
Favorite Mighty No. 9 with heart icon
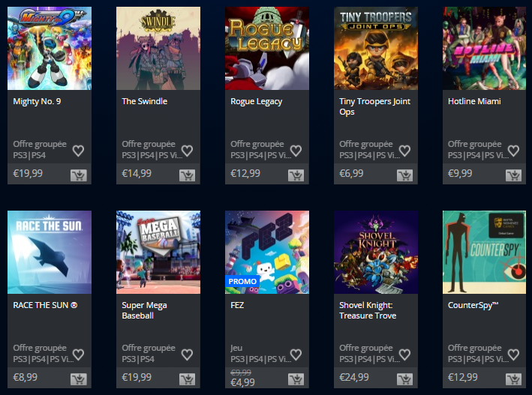[78, 151]
